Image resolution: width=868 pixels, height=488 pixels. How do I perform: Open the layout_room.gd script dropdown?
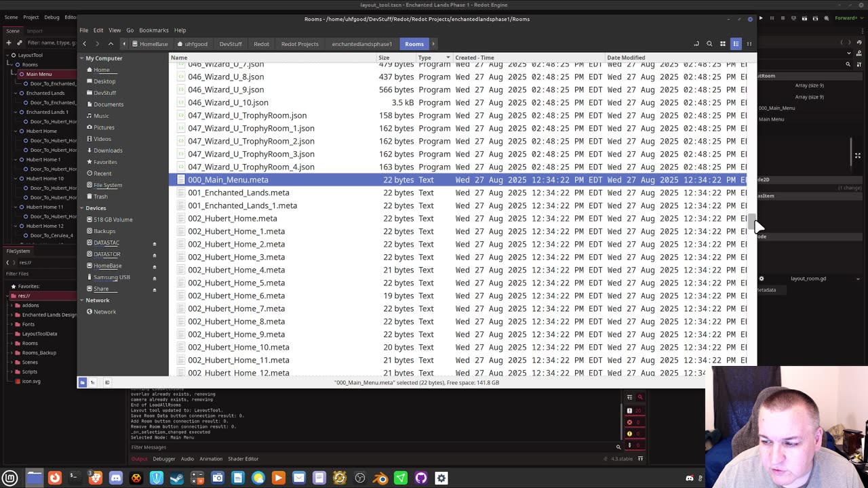[858, 279]
